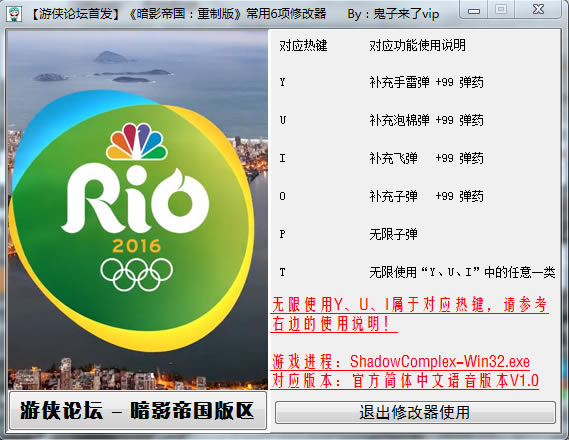
Task: Click the 无限子弹 description text
Action: point(393,234)
